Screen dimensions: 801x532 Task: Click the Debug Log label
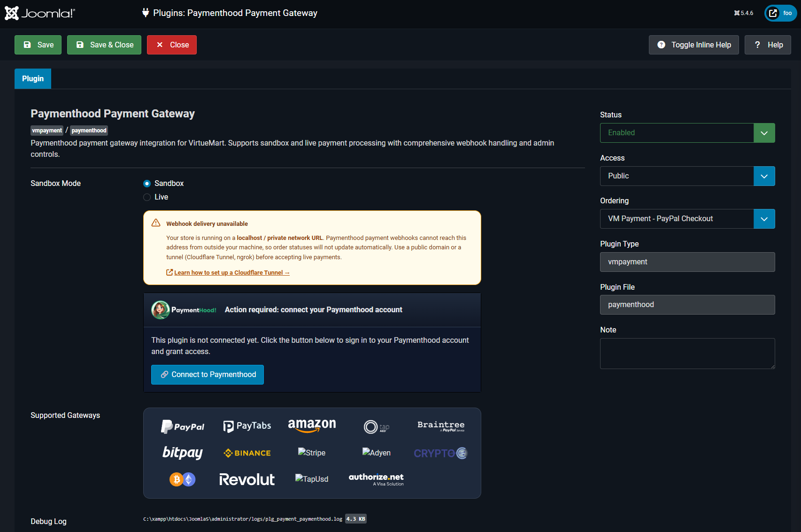pyautogui.click(x=48, y=522)
